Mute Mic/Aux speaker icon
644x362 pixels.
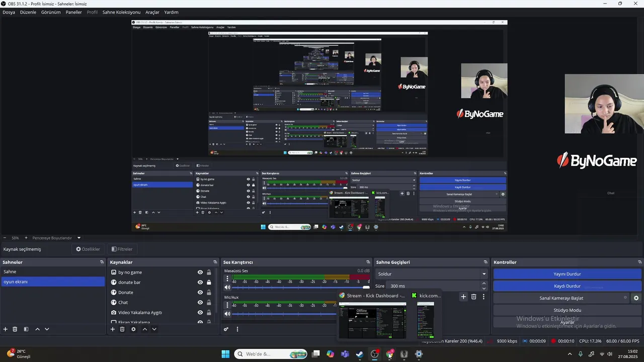click(227, 314)
